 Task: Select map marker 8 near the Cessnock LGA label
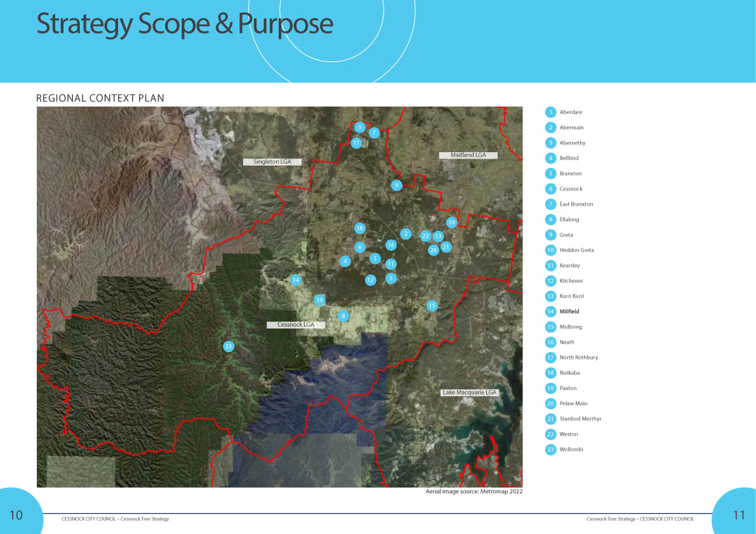coord(343,316)
